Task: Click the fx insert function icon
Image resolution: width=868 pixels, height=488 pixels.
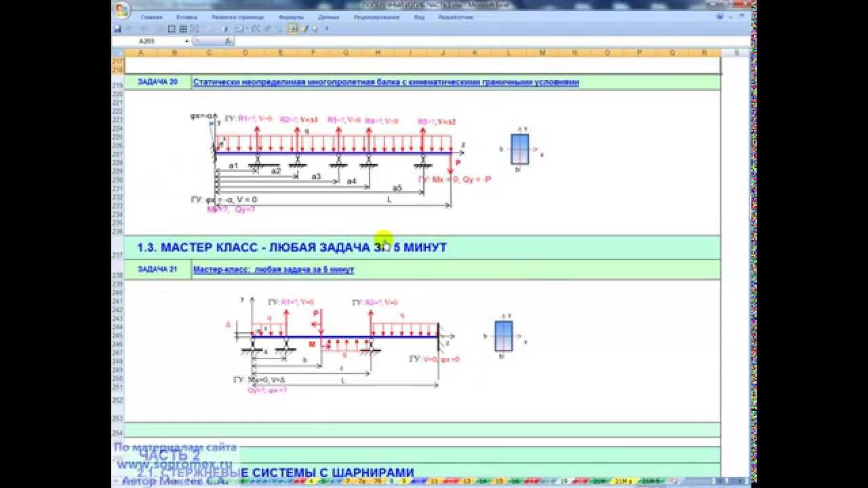Action: [228, 41]
